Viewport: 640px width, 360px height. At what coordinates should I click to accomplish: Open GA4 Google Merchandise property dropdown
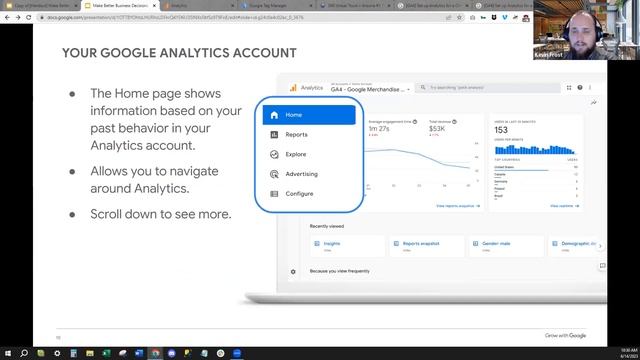[370, 89]
